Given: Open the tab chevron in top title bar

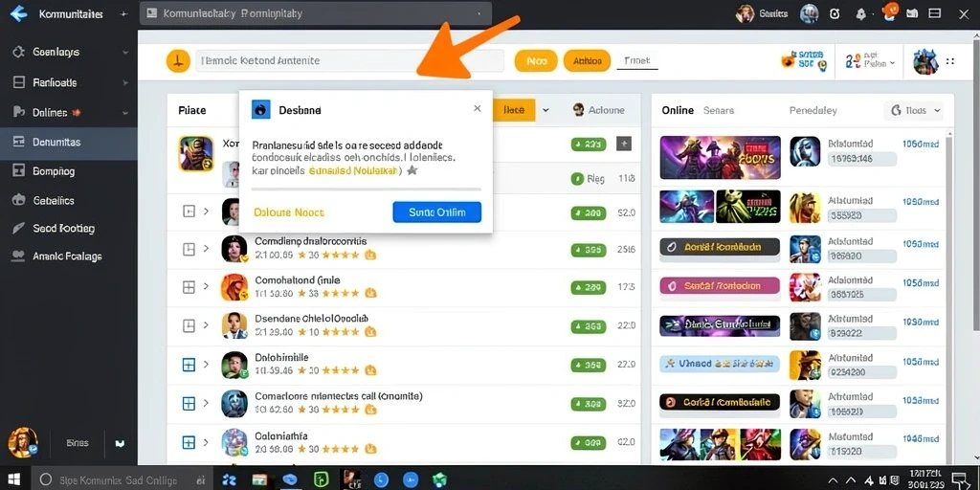Looking at the screenshot, I should pyautogui.click(x=479, y=13).
